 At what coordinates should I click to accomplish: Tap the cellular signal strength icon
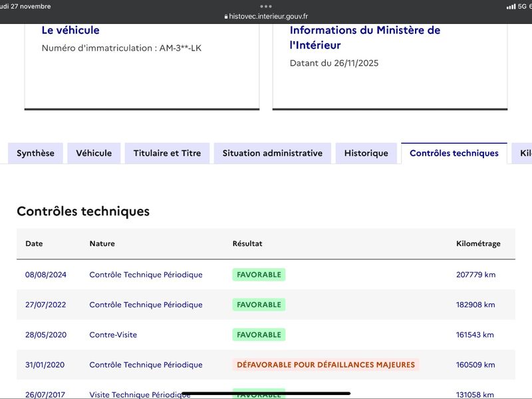point(511,6)
